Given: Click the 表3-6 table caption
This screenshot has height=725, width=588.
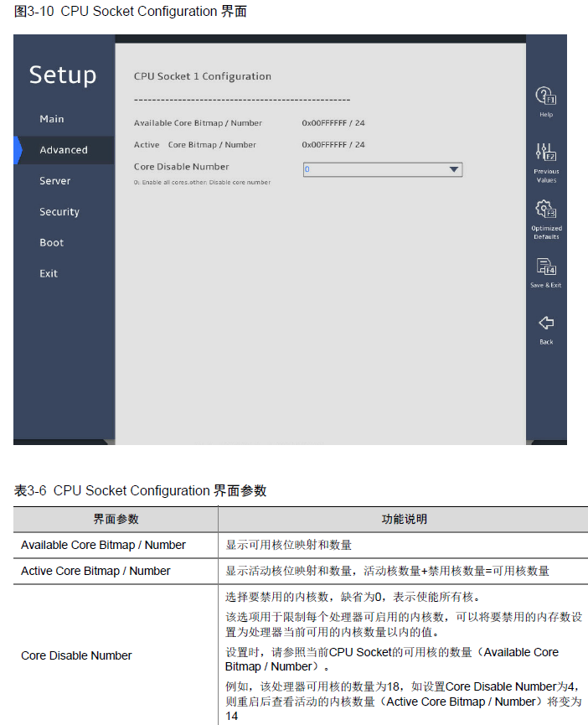Looking at the screenshot, I should (141, 490).
